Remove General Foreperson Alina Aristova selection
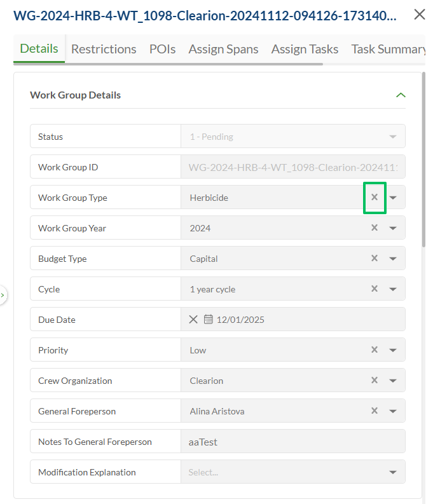This screenshot has height=504, width=440. [375, 411]
